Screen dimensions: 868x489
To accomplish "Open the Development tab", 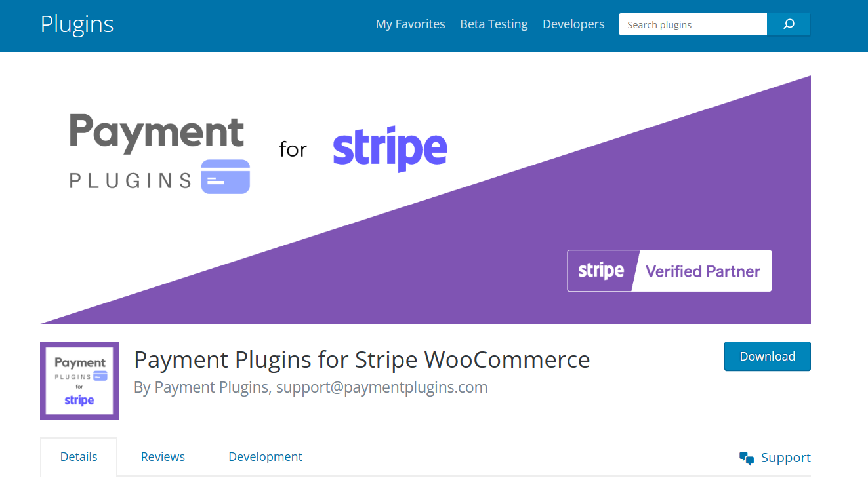I will click(265, 457).
